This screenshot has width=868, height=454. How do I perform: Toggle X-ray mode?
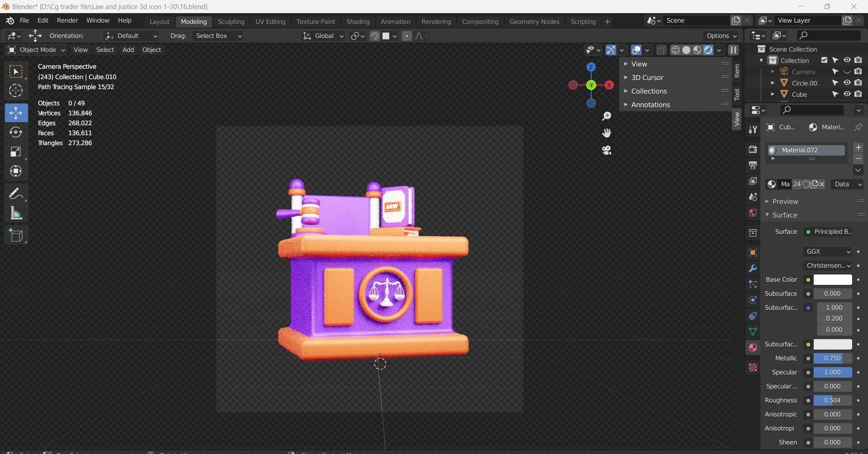click(661, 50)
